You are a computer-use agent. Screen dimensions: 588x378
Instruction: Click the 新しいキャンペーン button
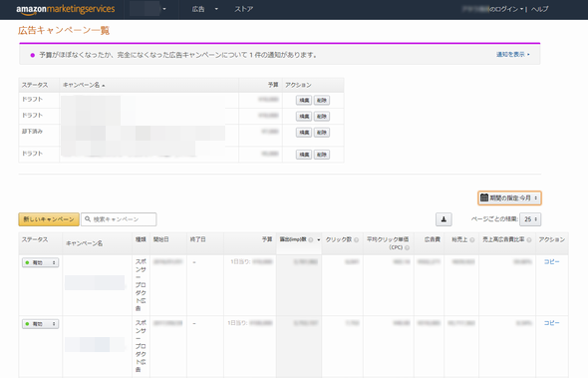pos(49,219)
